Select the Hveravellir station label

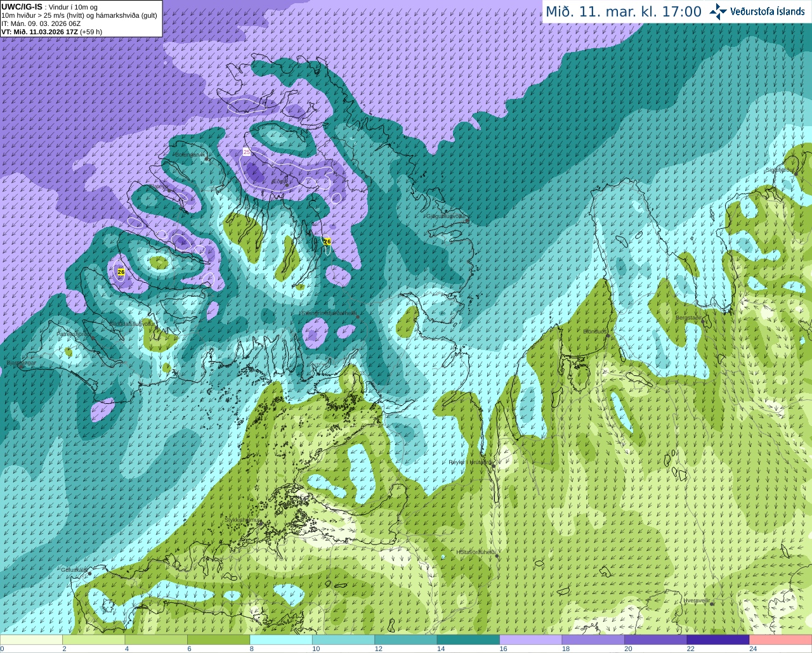pos(697,600)
